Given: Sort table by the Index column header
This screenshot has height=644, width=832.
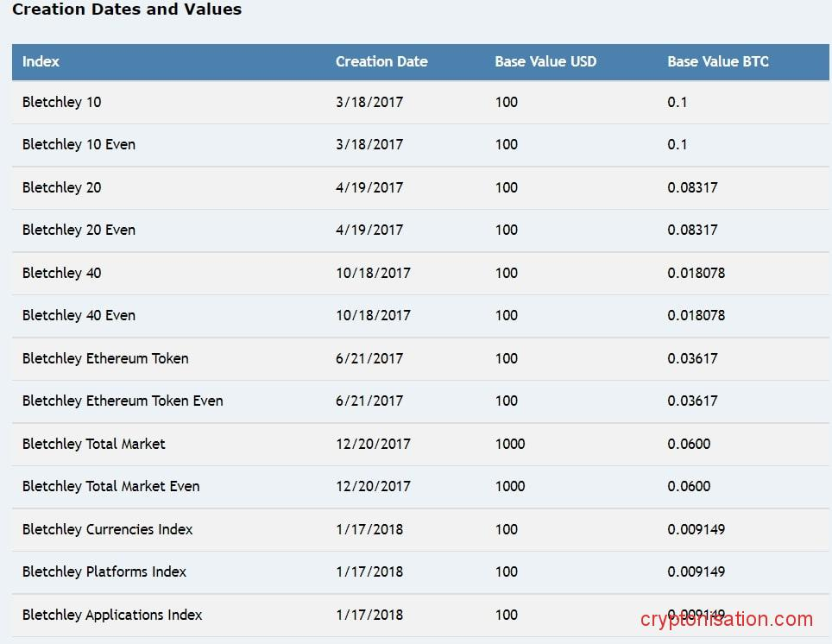Looking at the screenshot, I should coord(41,61).
